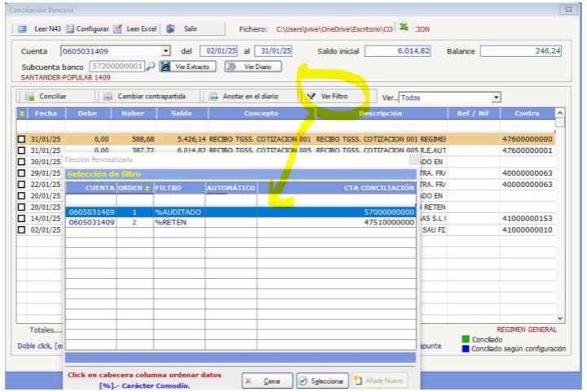Click the magnifier icon next to Subcuenta banco
Viewport: 587px width, 392px height.
pos(151,66)
